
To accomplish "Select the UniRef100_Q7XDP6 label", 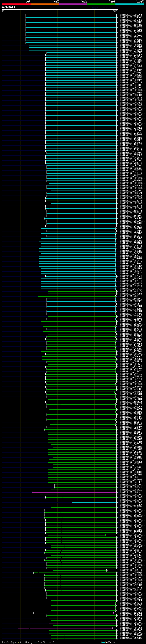I will pos(131,30).
